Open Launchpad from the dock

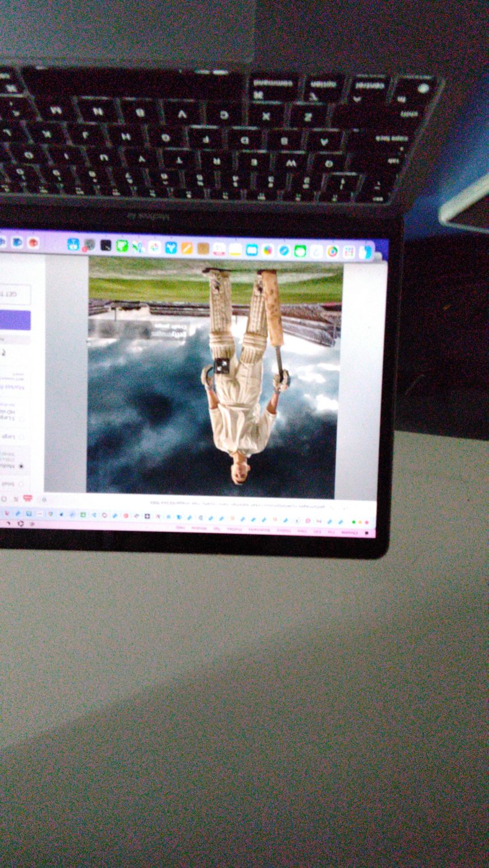coord(349,252)
